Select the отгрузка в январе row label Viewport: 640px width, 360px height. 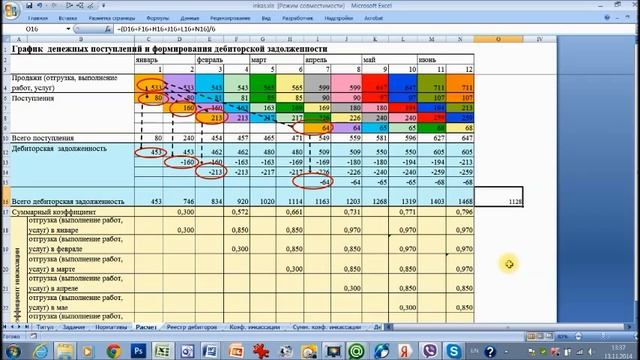coord(81,226)
